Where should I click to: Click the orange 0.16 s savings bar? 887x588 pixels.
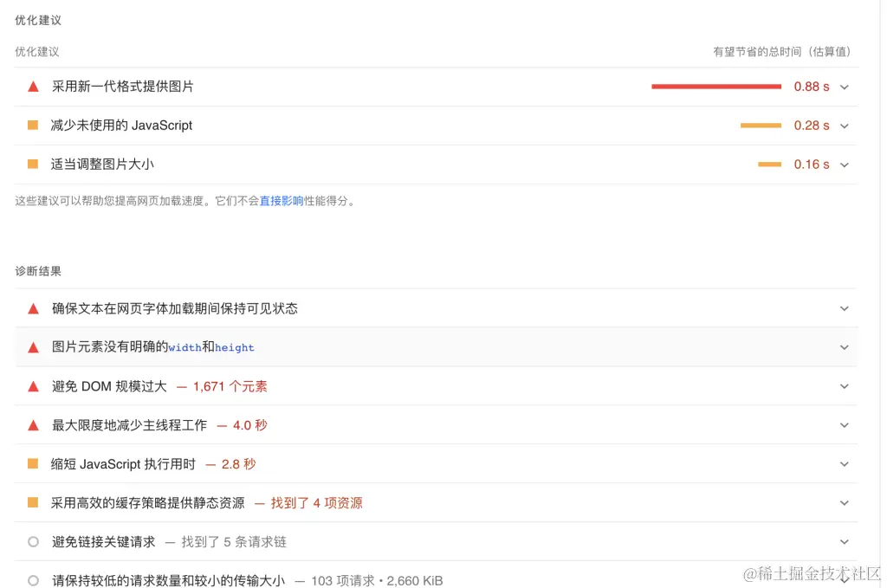tap(770, 165)
